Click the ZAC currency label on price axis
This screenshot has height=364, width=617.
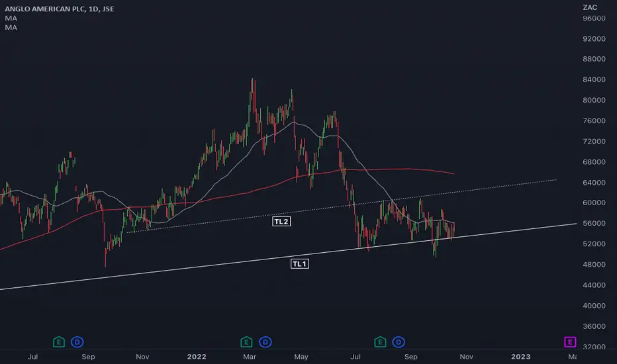pyautogui.click(x=590, y=7)
